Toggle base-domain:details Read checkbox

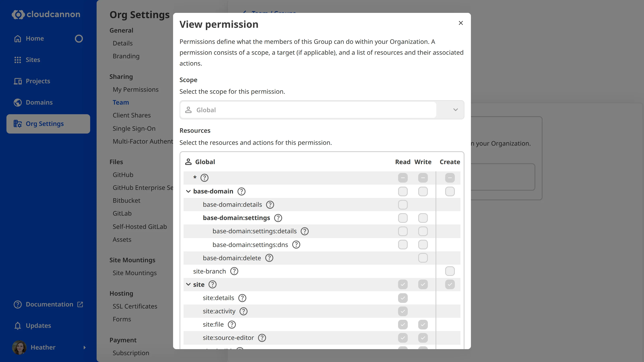(x=403, y=205)
